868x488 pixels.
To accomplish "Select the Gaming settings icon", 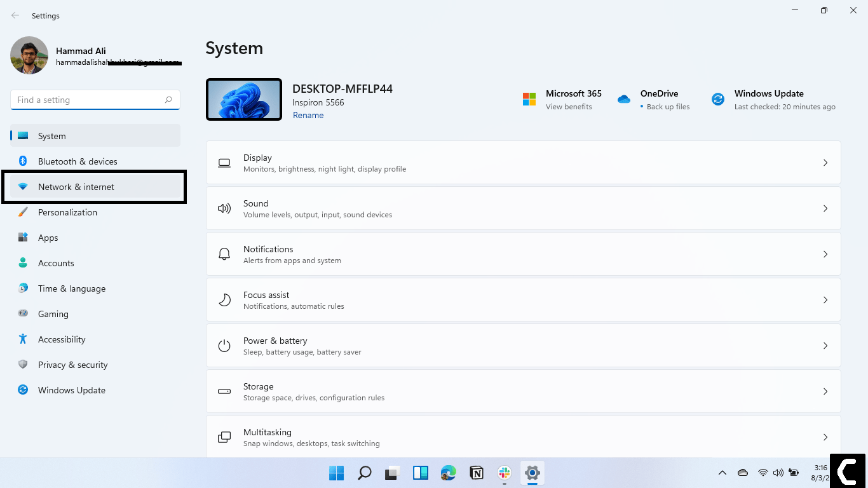I will point(23,313).
